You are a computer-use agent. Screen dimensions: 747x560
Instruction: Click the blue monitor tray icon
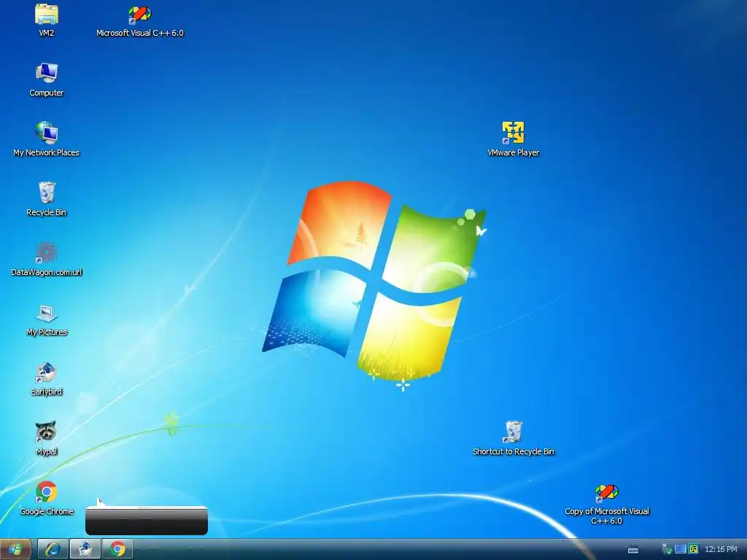(x=681, y=549)
